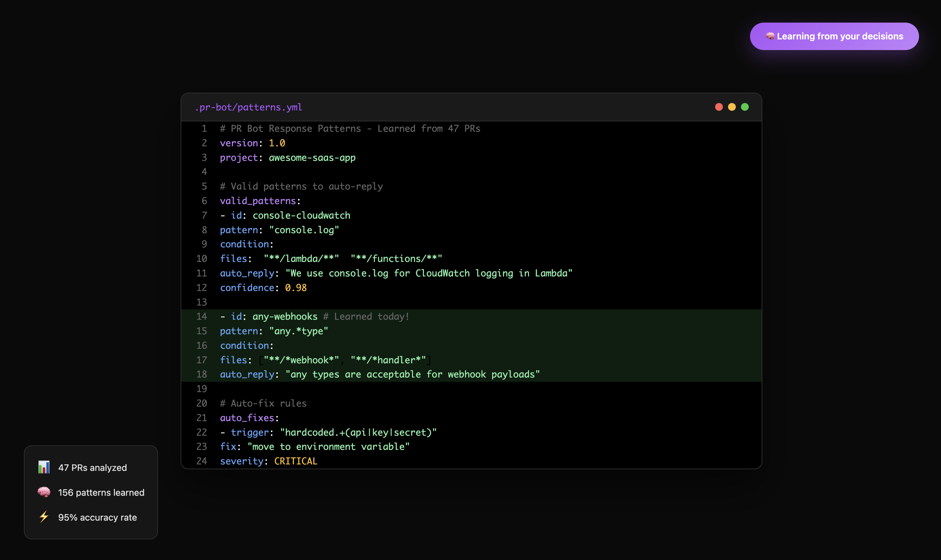Click the brain icon in purple badge
941x560 pixels.
pyautogui.click(x=770, y=36)
